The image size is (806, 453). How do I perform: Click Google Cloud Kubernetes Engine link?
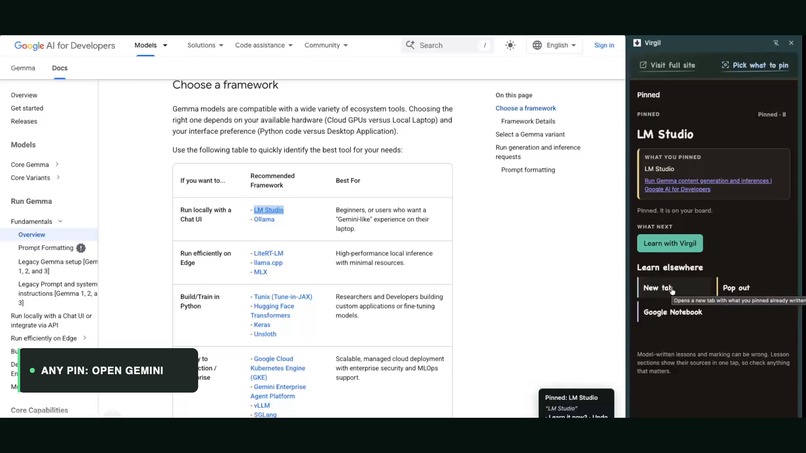coord(278,368)
